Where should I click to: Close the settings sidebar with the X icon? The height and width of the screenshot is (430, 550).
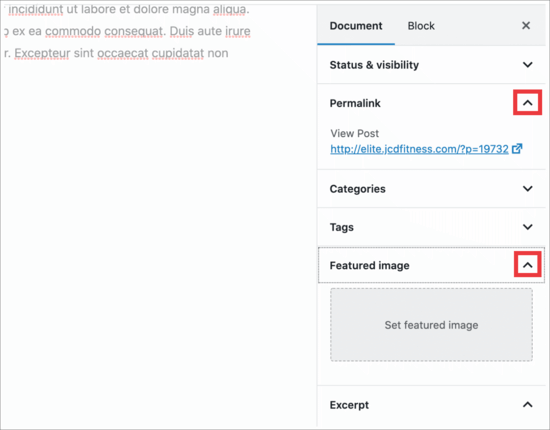pyautogui.click(x=526, y=26)
